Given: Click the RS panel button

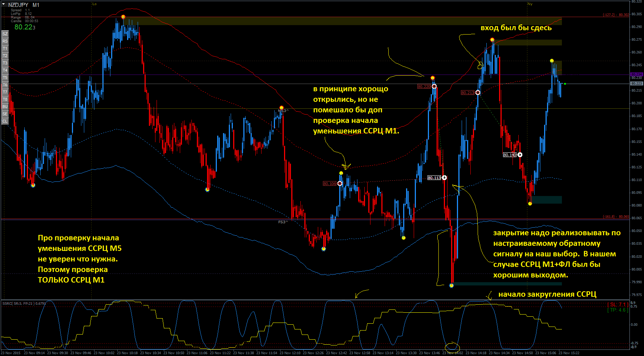Looking at the screenshot, I should 5,41.
